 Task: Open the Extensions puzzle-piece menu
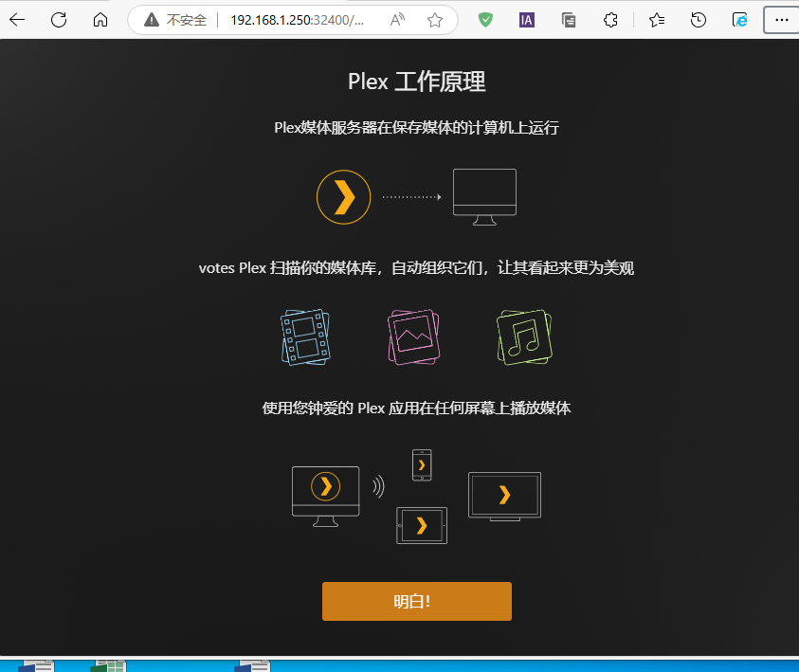pos(610,20)
